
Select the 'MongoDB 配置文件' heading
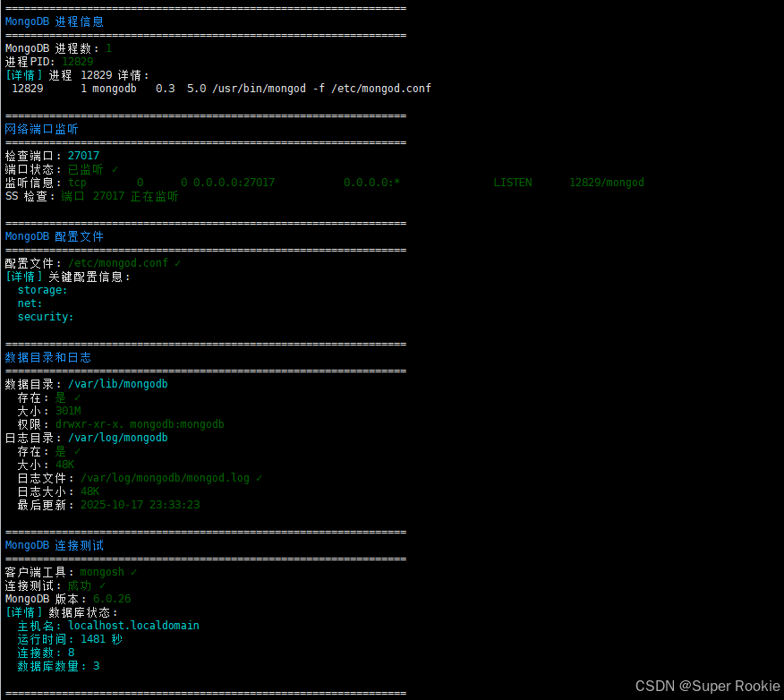(54, 236)
